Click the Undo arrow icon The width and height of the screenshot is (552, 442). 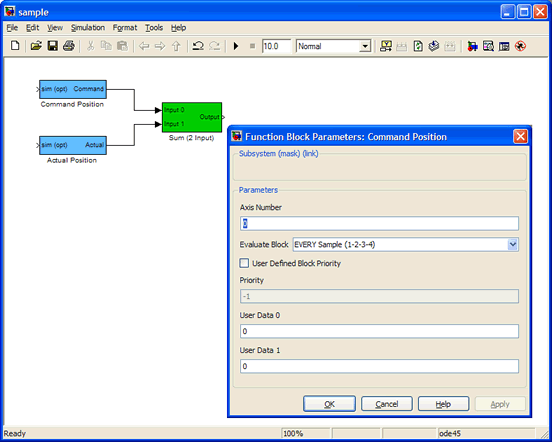[x=198, y=46]
